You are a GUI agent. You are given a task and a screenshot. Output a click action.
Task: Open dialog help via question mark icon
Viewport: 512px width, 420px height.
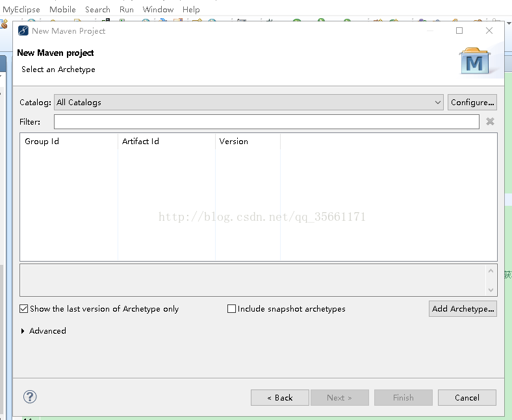pyautogui.click(x=30, y=397)
